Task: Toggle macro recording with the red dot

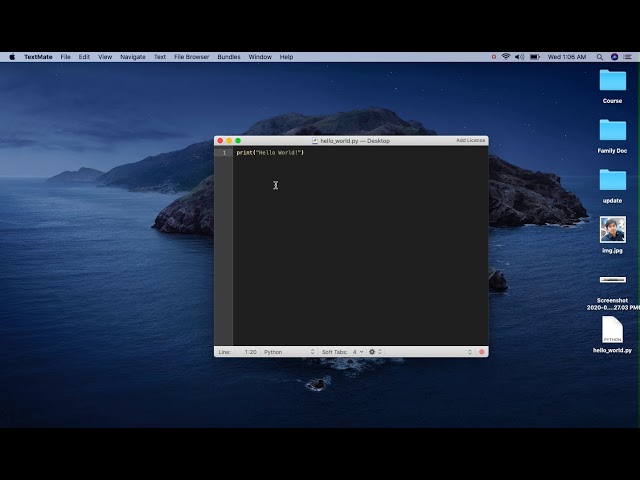Action: [x=482, y=352]
